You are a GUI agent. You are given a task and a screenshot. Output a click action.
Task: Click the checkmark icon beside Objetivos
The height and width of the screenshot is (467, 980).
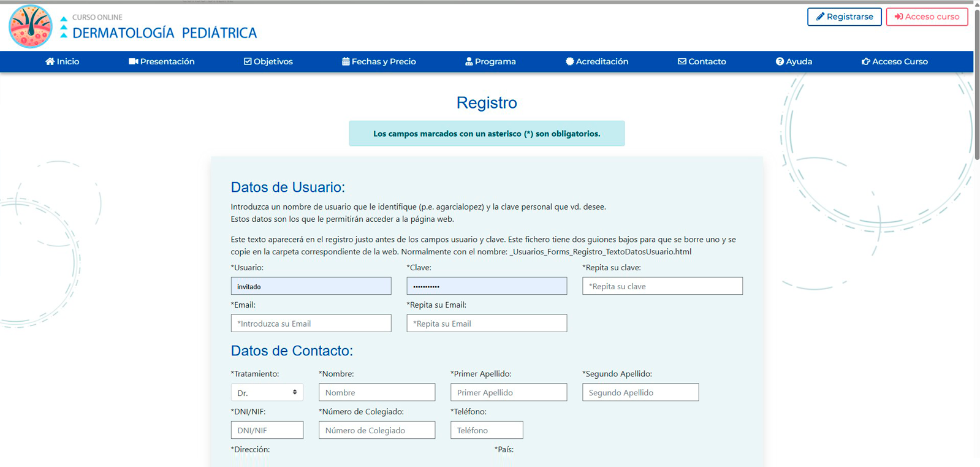(248, 61)
